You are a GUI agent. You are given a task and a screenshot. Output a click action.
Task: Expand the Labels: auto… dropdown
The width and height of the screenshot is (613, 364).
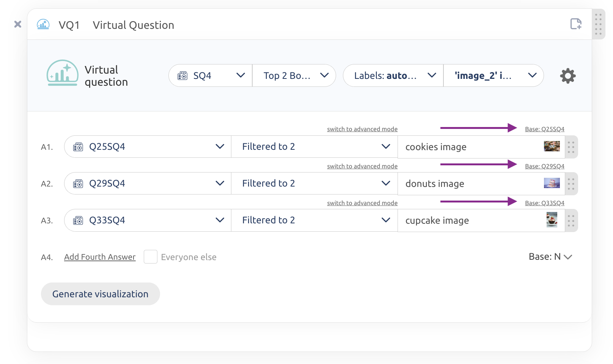pyautogui.click(x=393, y=75)
